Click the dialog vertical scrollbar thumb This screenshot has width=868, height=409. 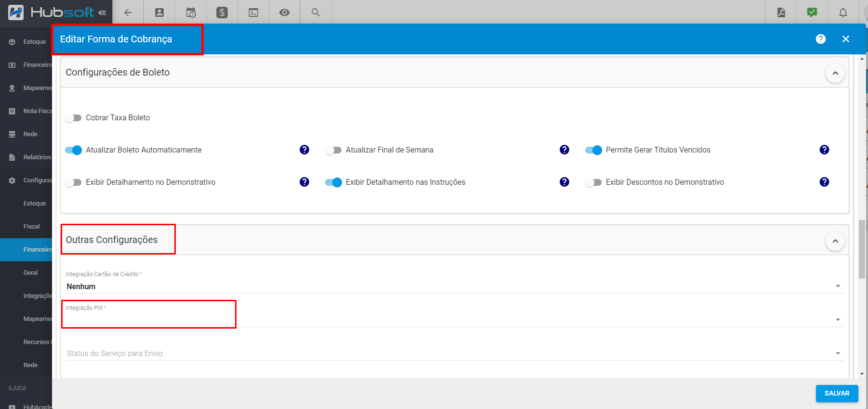point(862,249)
